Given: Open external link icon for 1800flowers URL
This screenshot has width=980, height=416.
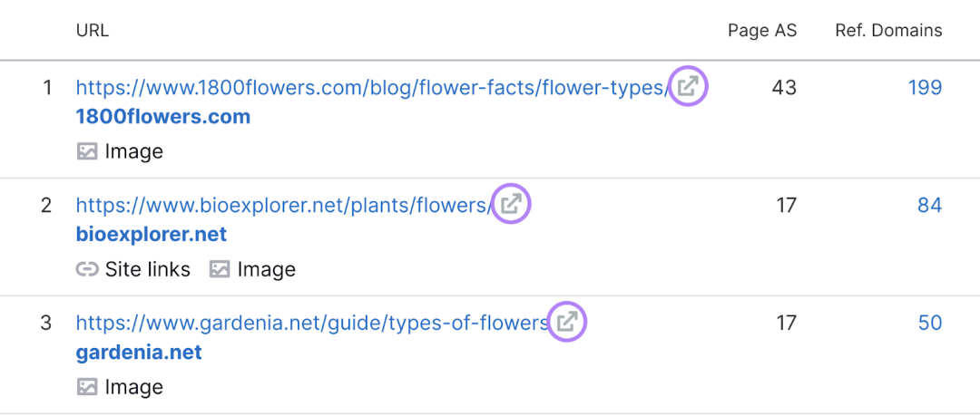Looking at the screenshot, I should coord(688,86).
